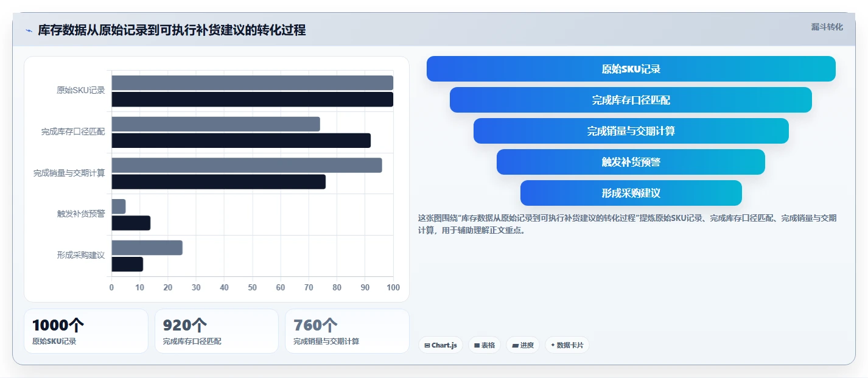Click the 进度 tag

tap(523, 345)
